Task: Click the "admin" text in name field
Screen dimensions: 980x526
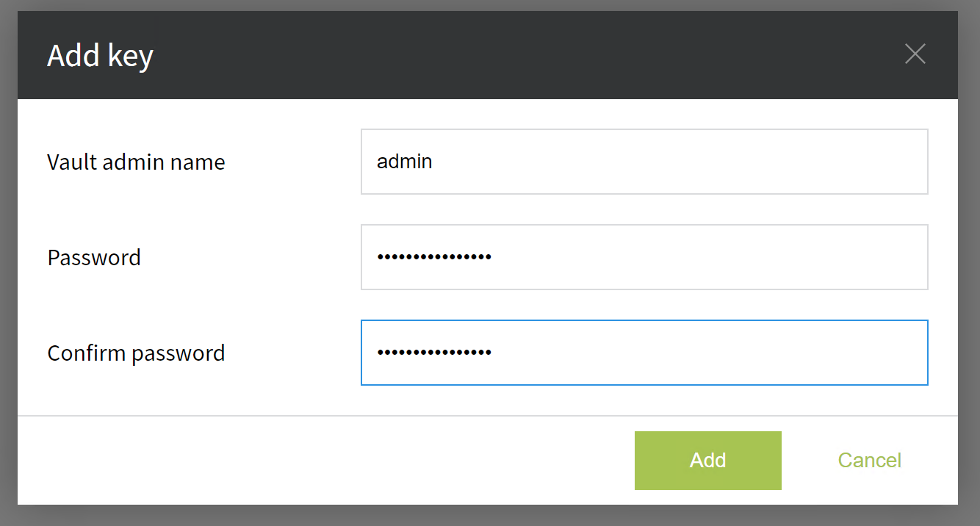Action: click(404, 162)
